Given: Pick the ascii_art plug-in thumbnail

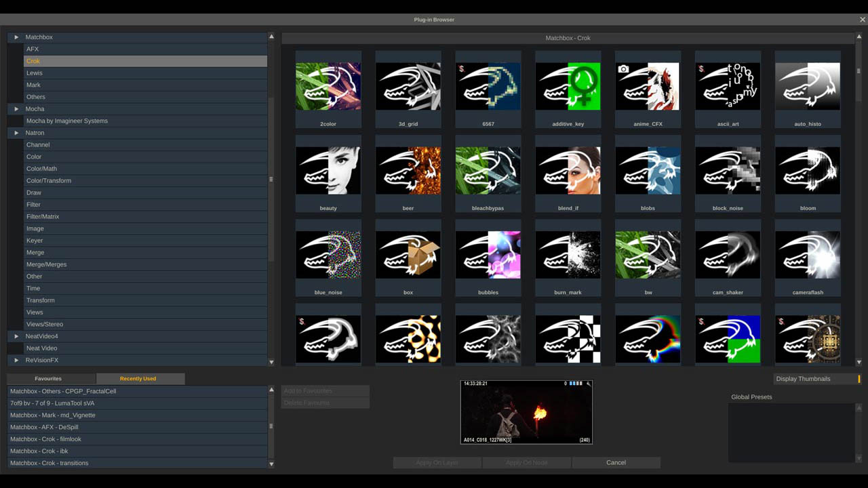Looking at the screenshot, I should [728, 87].
